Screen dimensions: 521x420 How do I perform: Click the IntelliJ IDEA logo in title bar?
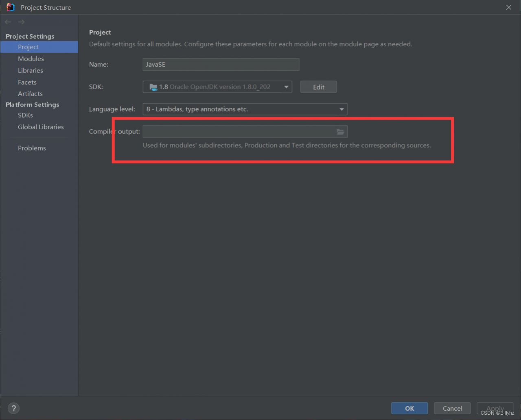click(11, 7)
